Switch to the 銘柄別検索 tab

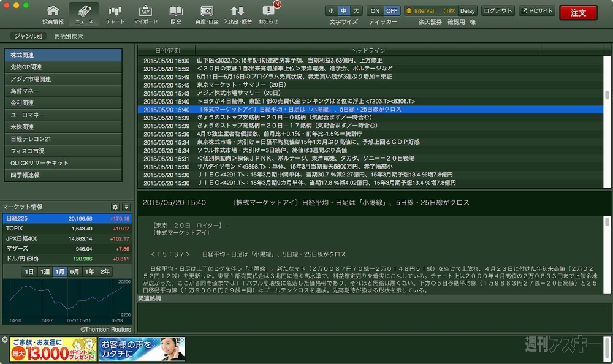pyautogui.click(x=69, y=36)
